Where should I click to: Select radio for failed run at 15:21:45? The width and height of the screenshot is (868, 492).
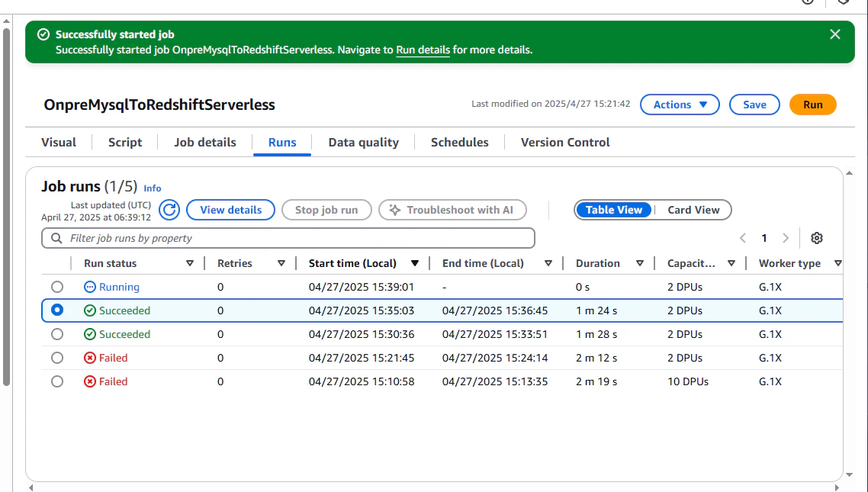[x=57, y=358]
